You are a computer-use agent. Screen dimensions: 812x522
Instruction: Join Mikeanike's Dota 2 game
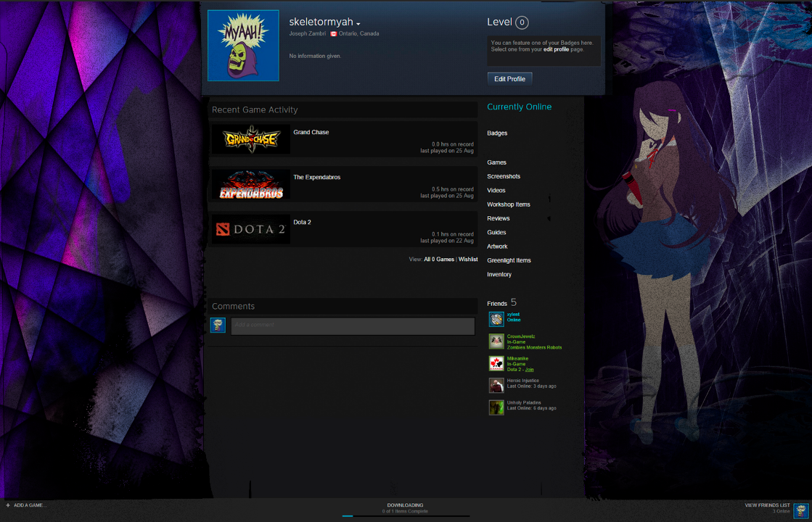(529, 370)
